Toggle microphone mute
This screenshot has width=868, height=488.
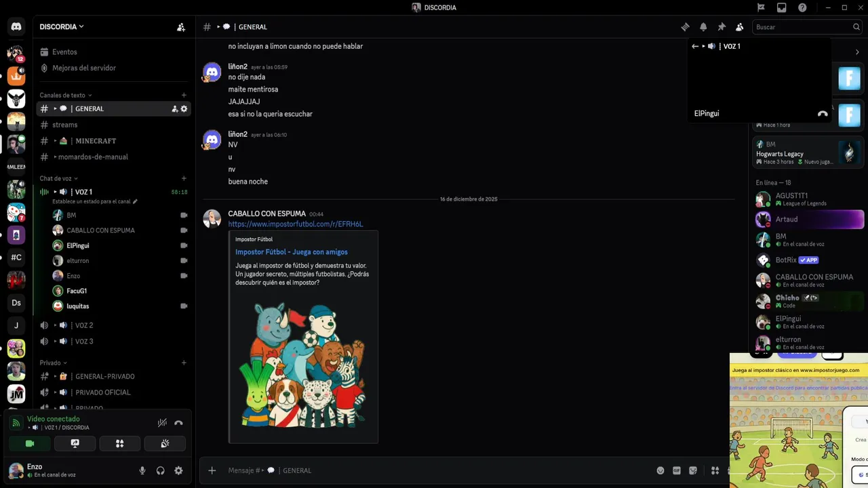[x=142, y=470]
